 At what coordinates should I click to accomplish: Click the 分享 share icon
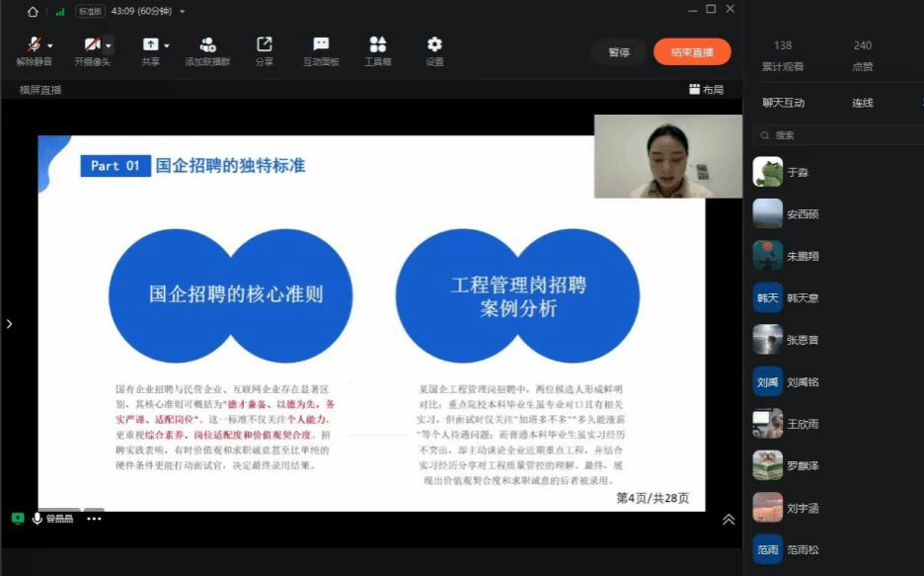coord(264,45)
